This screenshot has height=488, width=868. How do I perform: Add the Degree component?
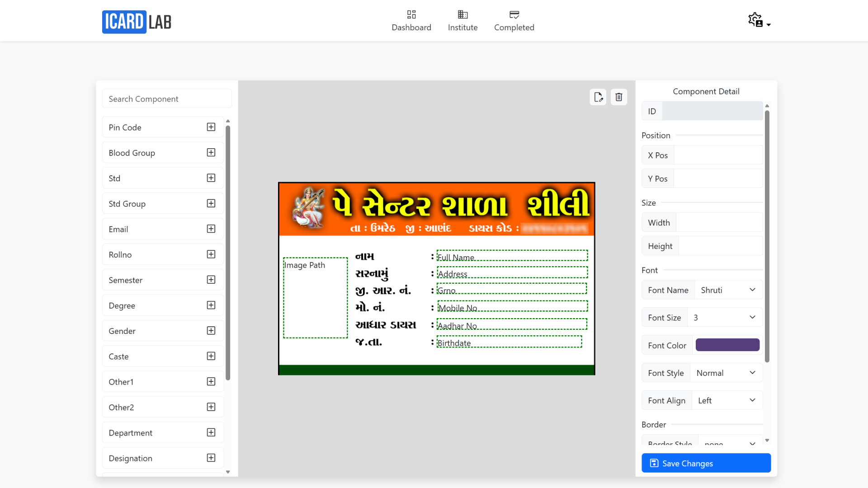click(211, 305)
